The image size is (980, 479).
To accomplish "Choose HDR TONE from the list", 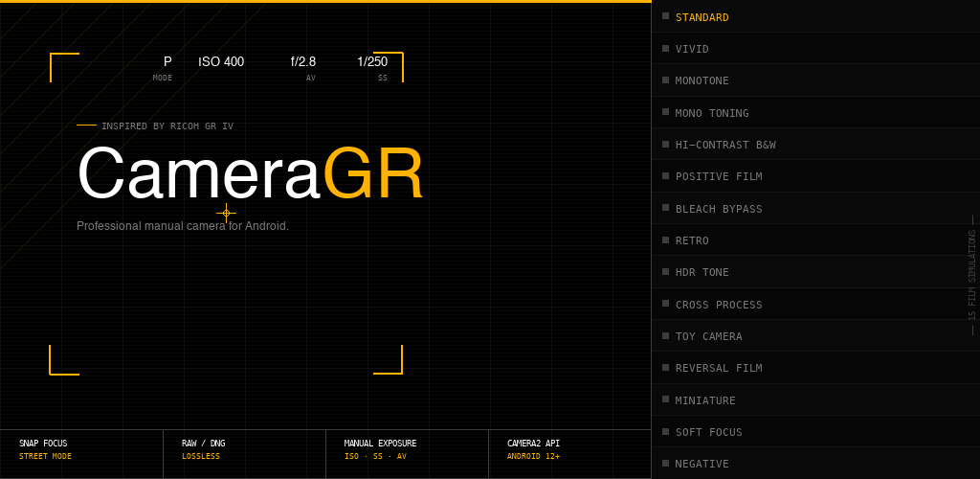I will 815,272.
